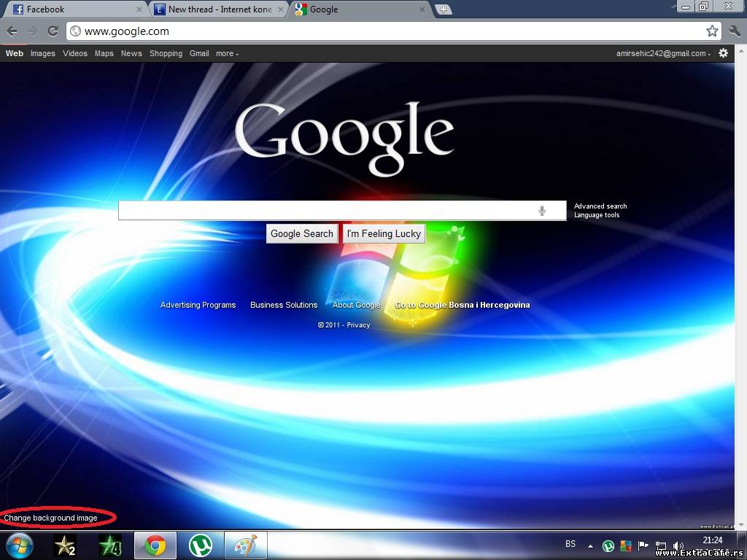The image size is (747, 560).
Task: Click the browser back arrow
Action: pyautogui.click(x=12, y=31)
